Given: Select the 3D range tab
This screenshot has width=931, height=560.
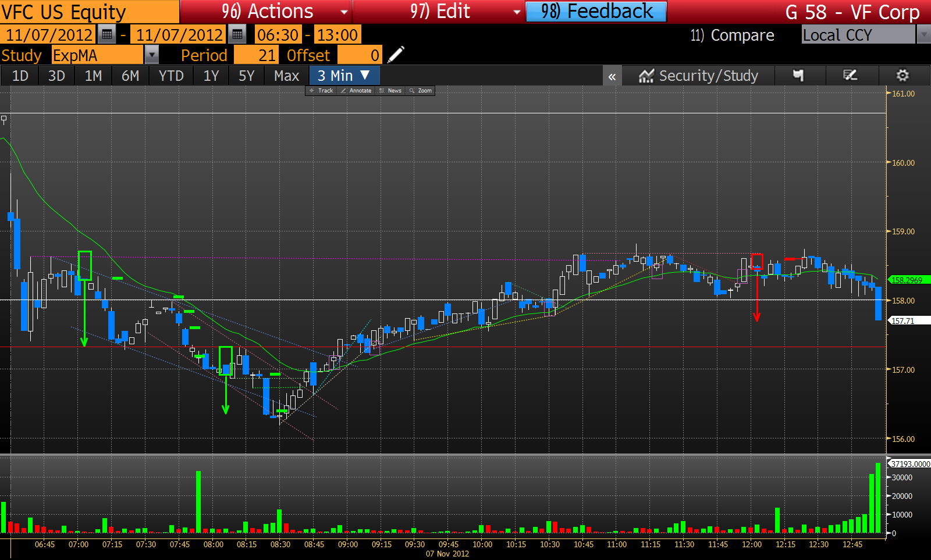Looking at the screenshot, I should click(56, 76).
